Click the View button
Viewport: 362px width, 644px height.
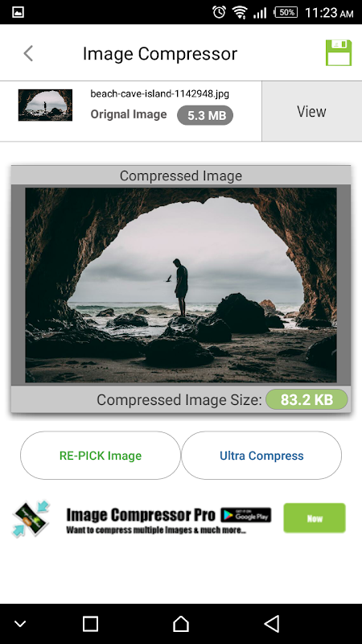(311, 111)
